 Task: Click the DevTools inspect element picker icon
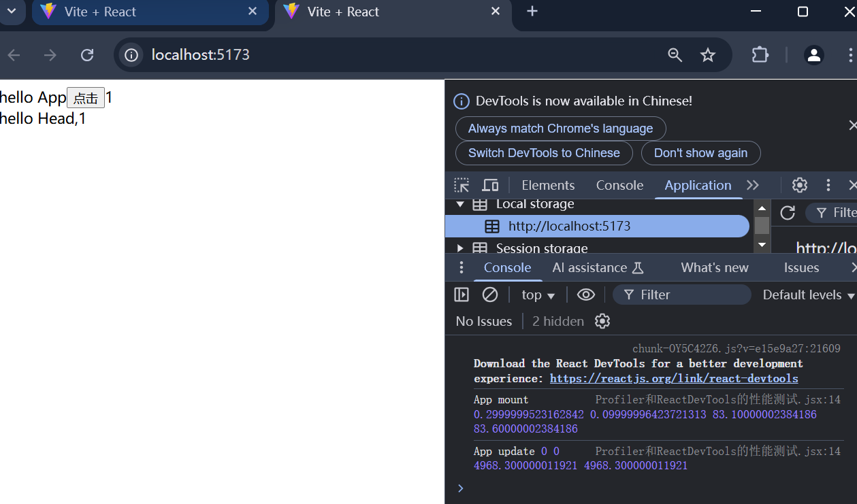click(x=462, y=185)
